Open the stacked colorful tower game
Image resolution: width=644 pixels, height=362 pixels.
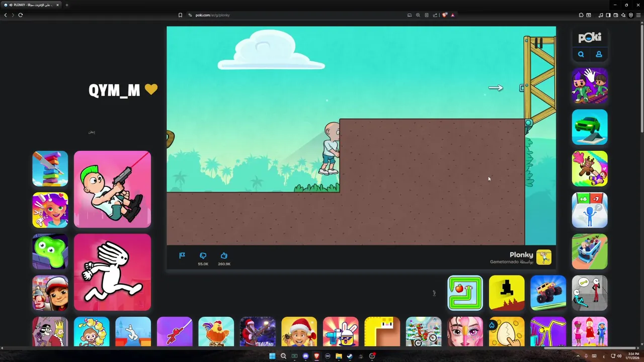[x=50, y=168]
